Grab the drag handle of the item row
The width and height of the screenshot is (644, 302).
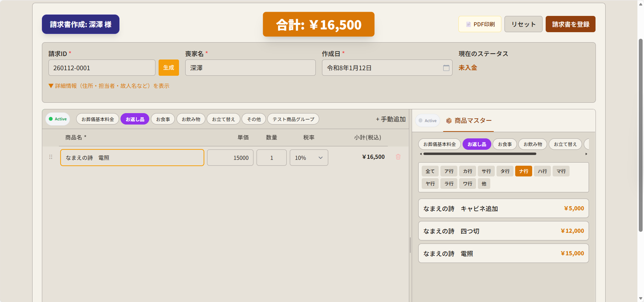(x=51, y=157)
